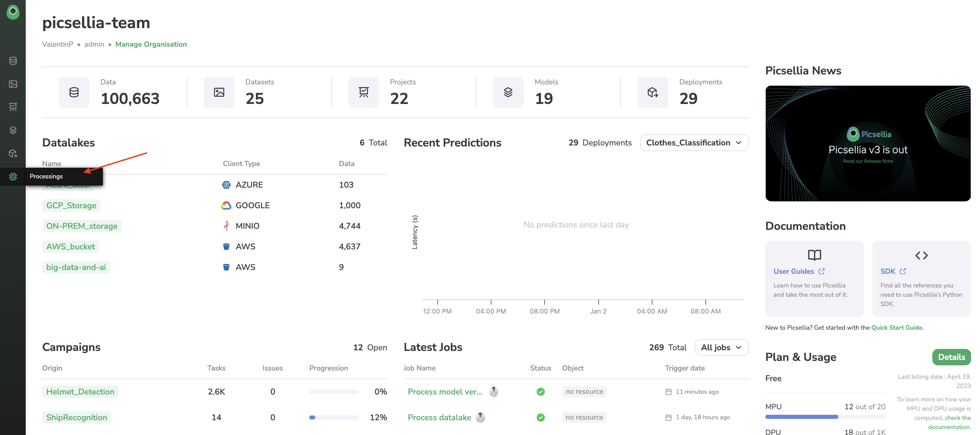The width and height of the screenshot is (980, 435).
Task: Click the Projects stat card icon
Action: tap(364, 92)
